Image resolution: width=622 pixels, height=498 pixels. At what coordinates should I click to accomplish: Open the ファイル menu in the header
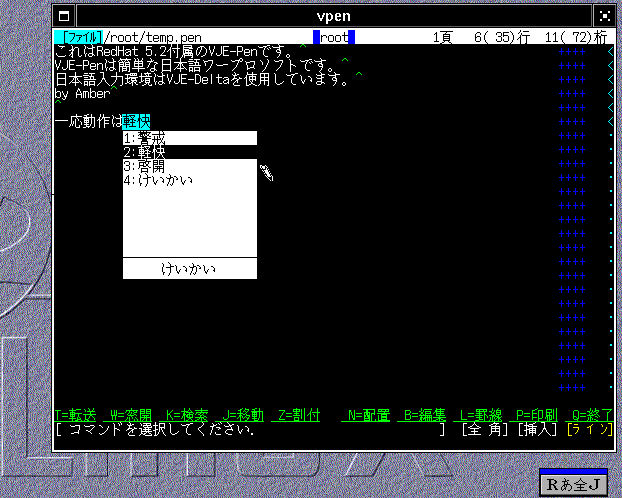[x=78, y=37]
